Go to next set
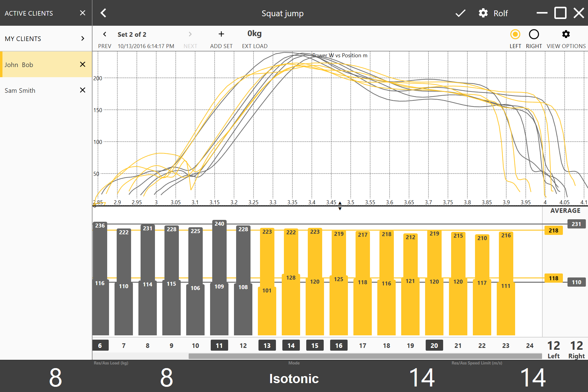This screenshot has width=588, height=392. 190,39
